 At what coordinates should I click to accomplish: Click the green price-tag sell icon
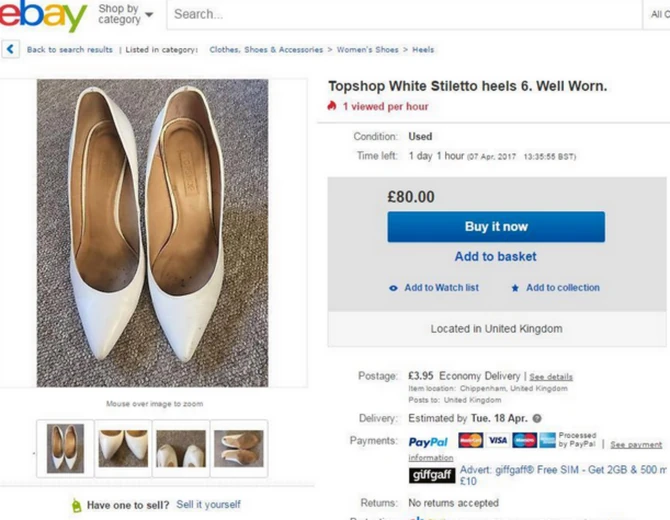coord(75,505)
